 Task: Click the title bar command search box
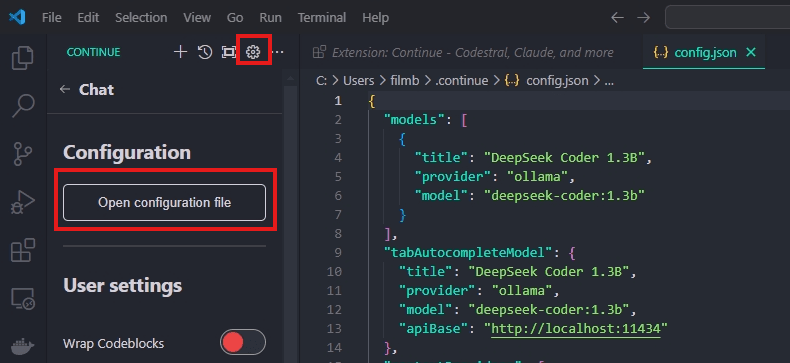click(728, 18)
